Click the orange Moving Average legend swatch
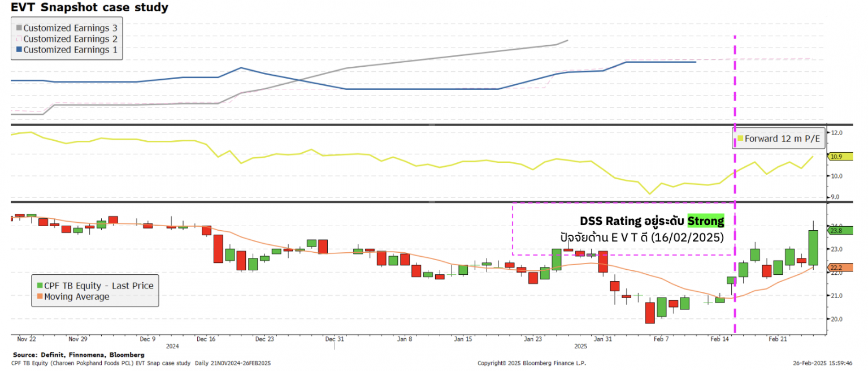 point(39,296)
